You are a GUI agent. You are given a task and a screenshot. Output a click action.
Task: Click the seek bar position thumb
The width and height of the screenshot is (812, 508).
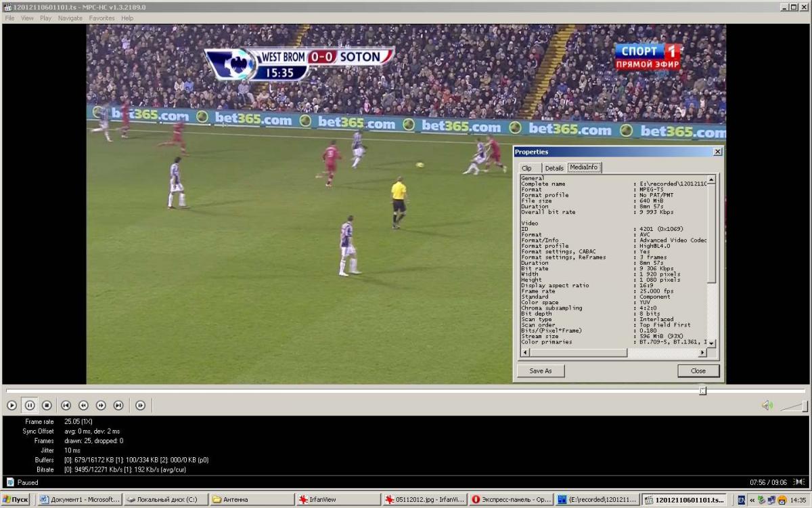pos(702,390)
